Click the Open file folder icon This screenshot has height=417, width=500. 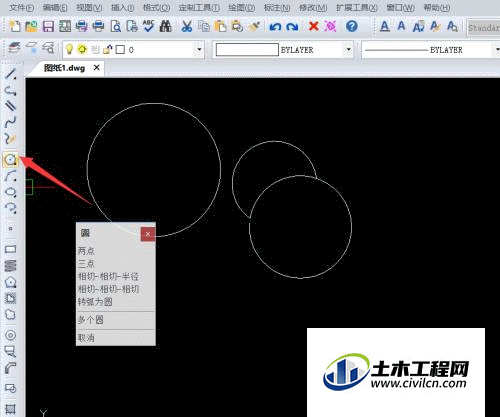click(31, 26)
